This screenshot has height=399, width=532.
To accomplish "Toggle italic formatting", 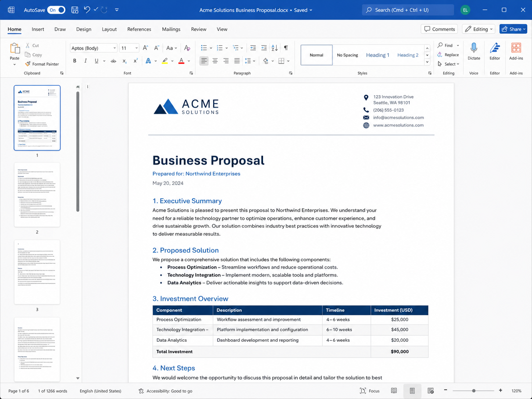I will pos(86,61).
